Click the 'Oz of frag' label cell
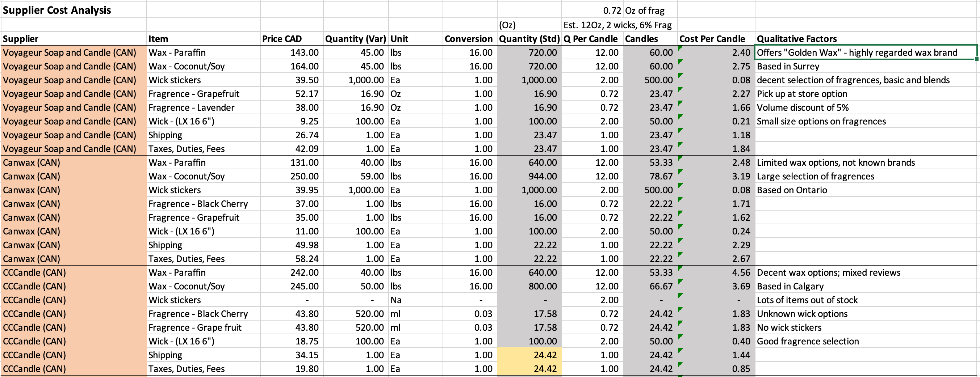Image resolution: width=980 pixels, height=377 pixels. (650, 10)
